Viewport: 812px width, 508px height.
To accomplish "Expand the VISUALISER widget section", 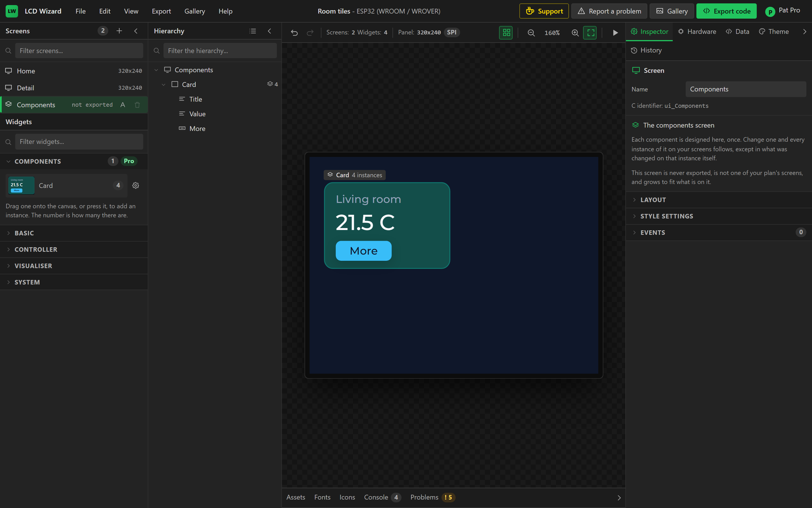I will [x=74, y=266].
